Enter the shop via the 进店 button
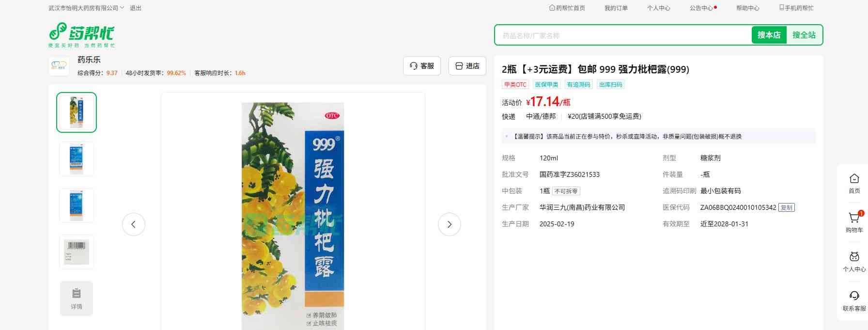This screenshot has height=330, width=868. point(467,66)
